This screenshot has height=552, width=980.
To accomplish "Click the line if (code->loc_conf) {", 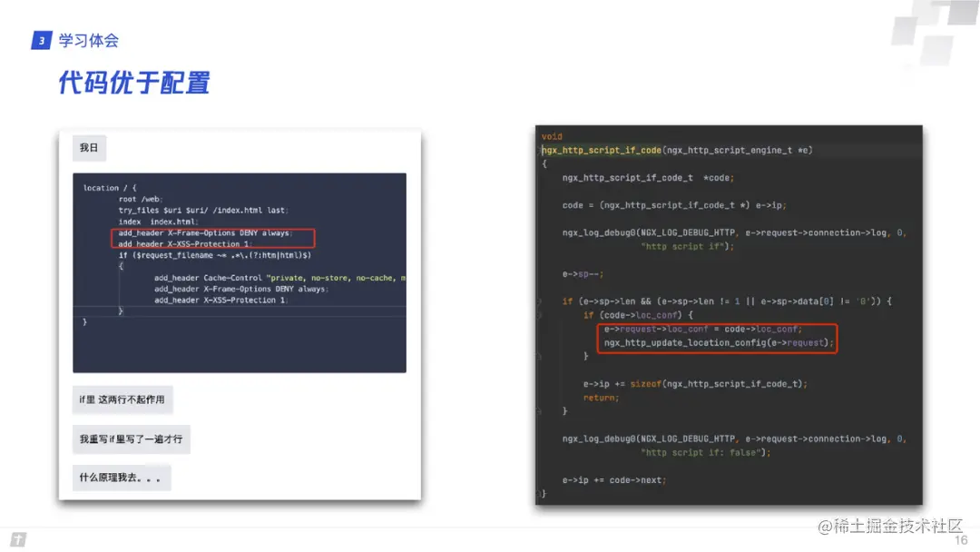I will tap(638, 315).
